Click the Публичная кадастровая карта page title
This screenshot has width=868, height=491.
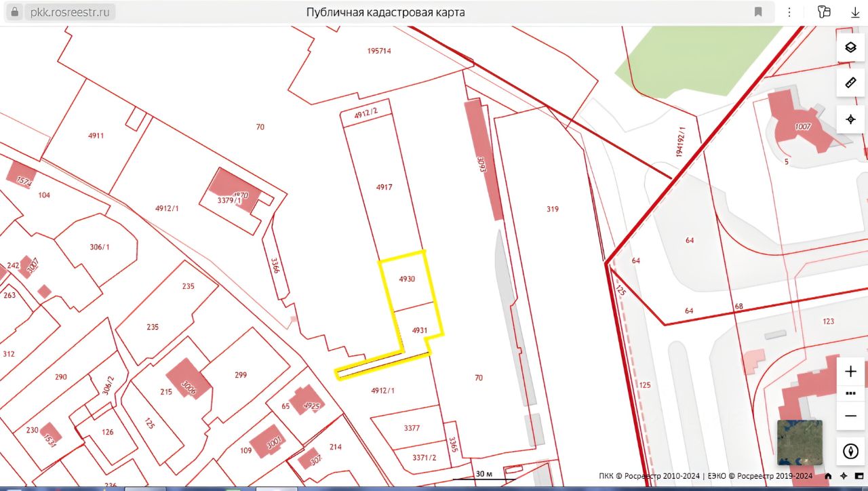pyautogui.click(x=386, y=12)
